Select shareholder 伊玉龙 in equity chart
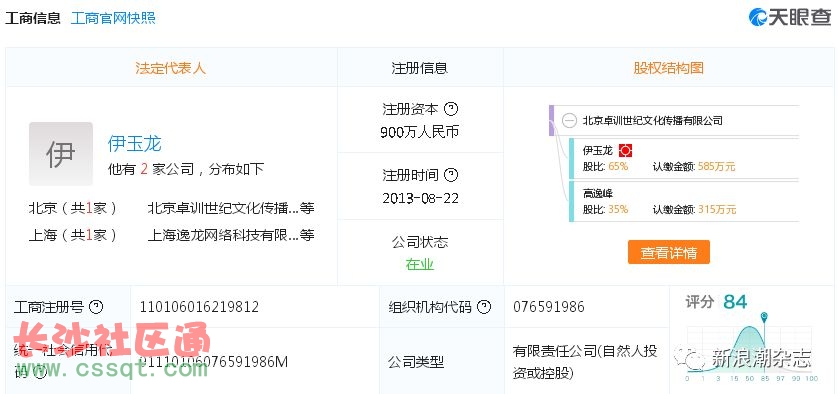This screenshot has height=394, width=838. [598, 151]
